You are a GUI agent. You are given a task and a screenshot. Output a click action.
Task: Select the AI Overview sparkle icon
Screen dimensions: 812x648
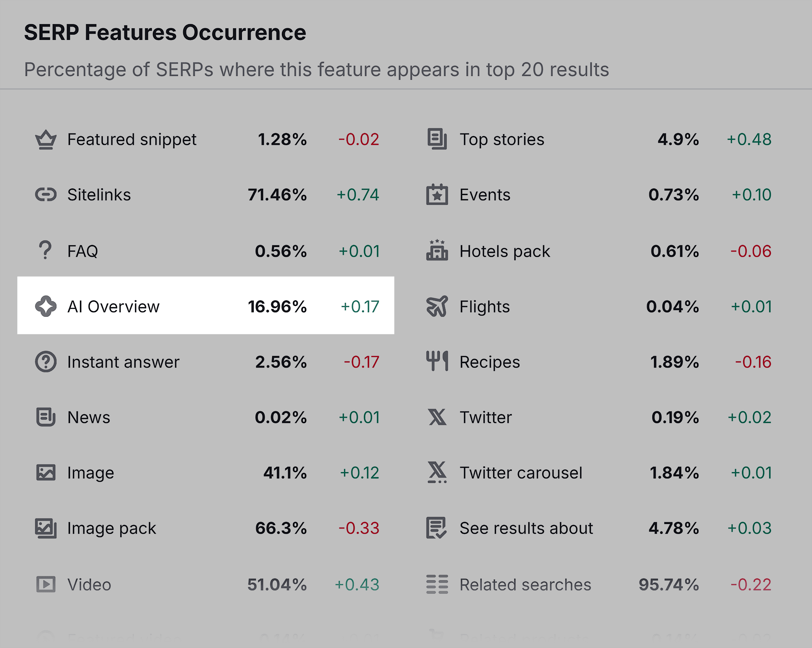(46, 306)
